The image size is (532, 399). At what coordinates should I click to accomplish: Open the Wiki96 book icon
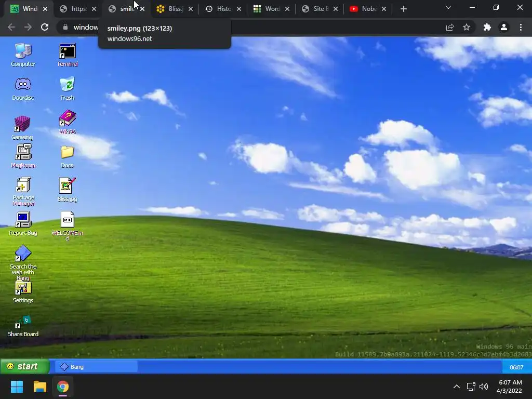(x=67, y=122)
